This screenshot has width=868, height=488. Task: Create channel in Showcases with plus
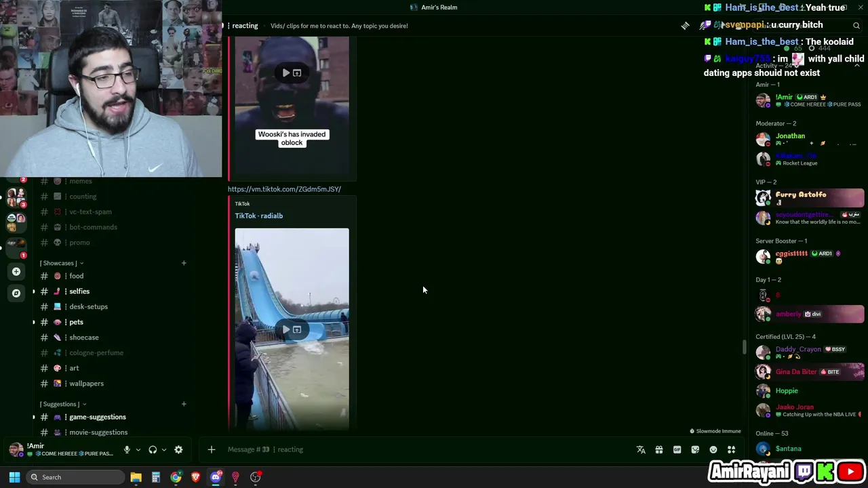(184, 263)
